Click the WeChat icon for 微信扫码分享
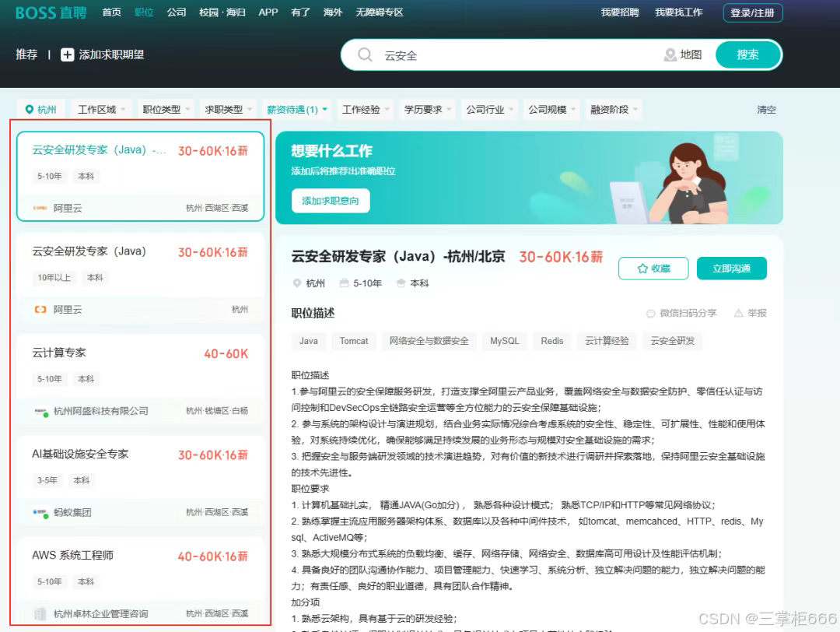The width and height of the screenshot is (840, 632). (650, 313)
